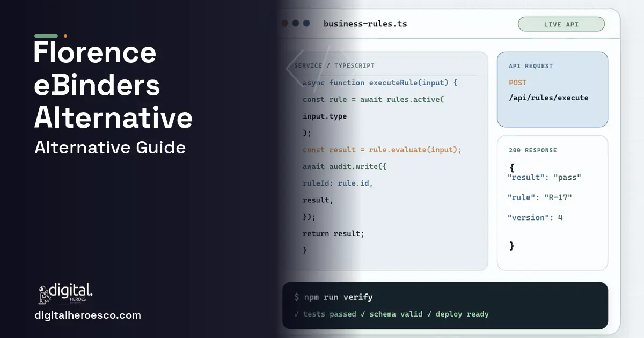Click the tests passed status text
Viewport: 644px width, 338px height.
(x=325, y=314)
